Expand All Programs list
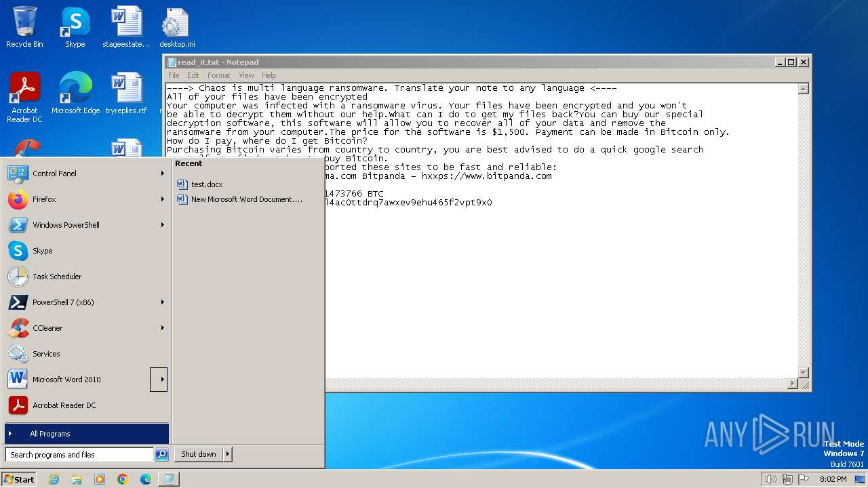 [x=86, y=434]
